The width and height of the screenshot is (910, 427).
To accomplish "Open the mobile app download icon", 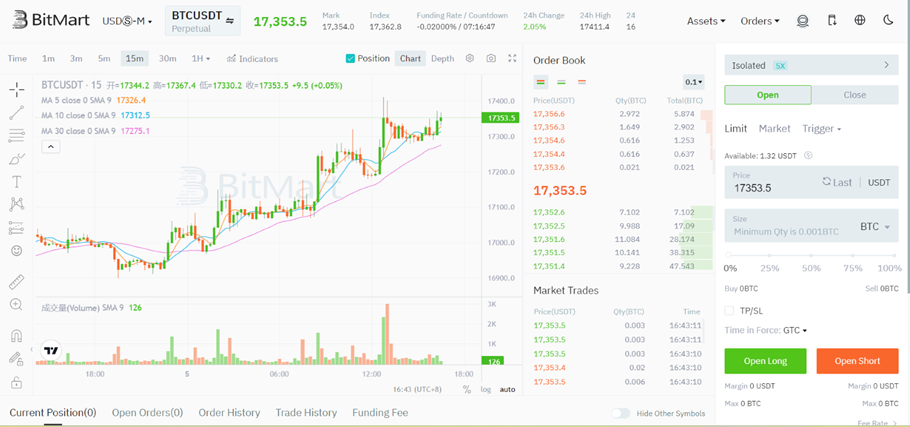I will [832, 21].
